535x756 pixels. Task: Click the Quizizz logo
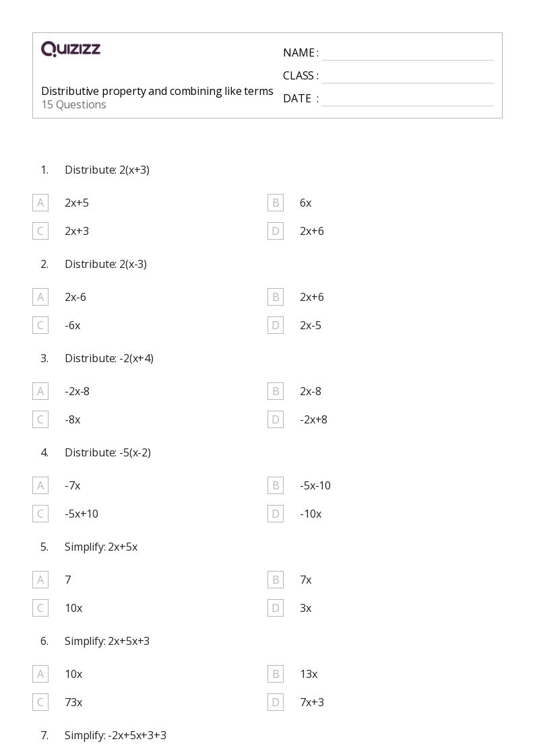tap(71, 49)
